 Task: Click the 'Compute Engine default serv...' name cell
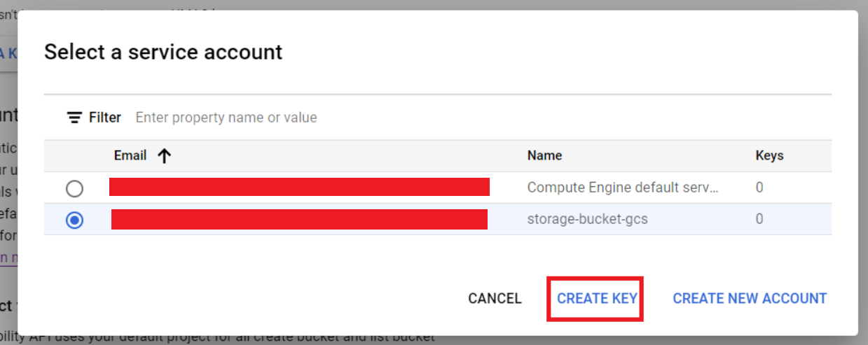pyautogui.click(x=623, y=188)
